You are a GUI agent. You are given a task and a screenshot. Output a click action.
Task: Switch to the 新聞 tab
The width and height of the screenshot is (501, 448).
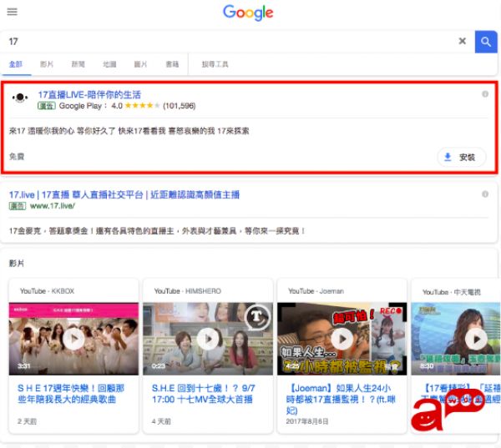tap(78, 64)
